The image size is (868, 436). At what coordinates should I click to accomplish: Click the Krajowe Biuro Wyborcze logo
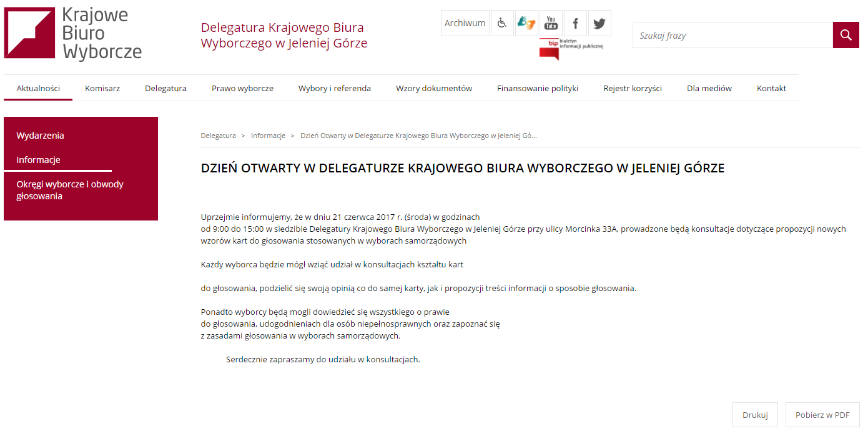click(x=73, y=33)
